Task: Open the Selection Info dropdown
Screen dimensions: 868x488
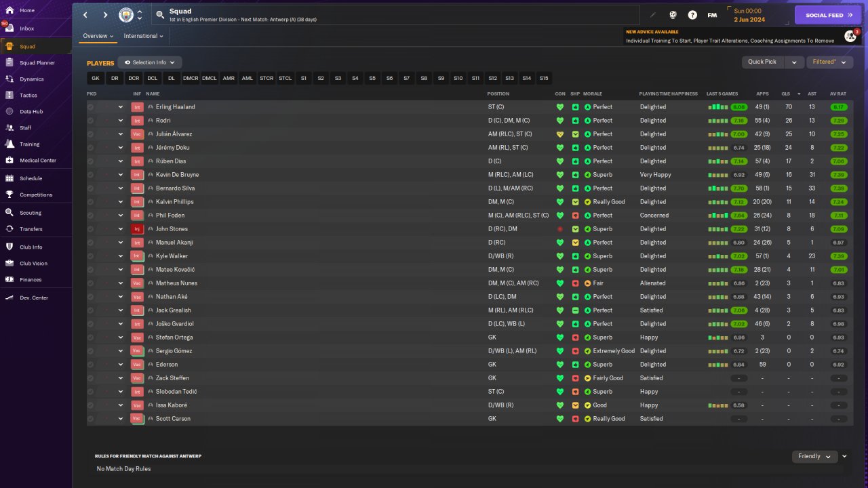Action: tap(150, 62)
